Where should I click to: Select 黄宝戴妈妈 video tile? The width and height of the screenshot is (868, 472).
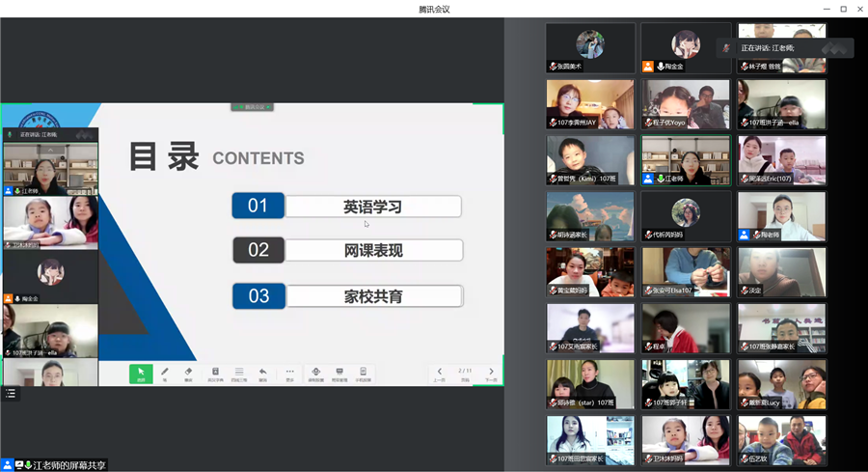[x=590, y=272]
